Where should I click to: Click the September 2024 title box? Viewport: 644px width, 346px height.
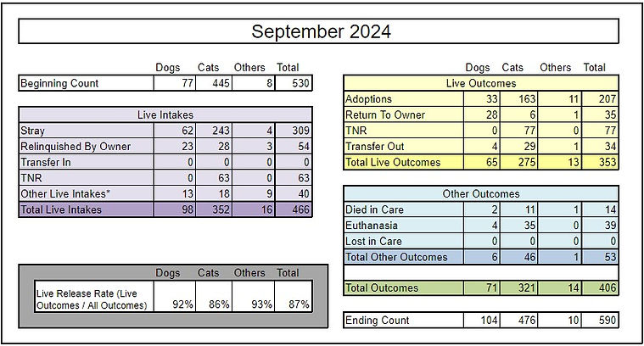(x=322, y=32)
